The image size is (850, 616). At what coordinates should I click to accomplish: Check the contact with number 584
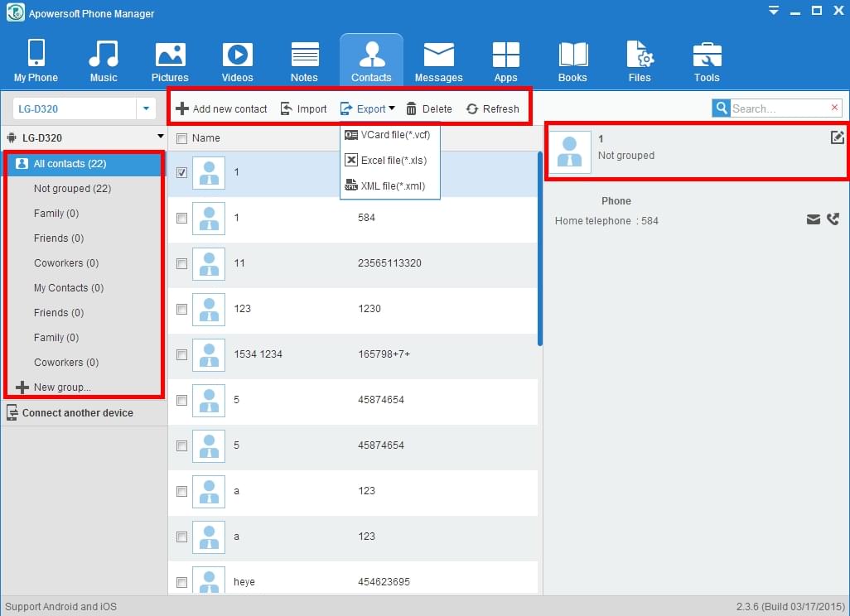[x=181, y=218]
